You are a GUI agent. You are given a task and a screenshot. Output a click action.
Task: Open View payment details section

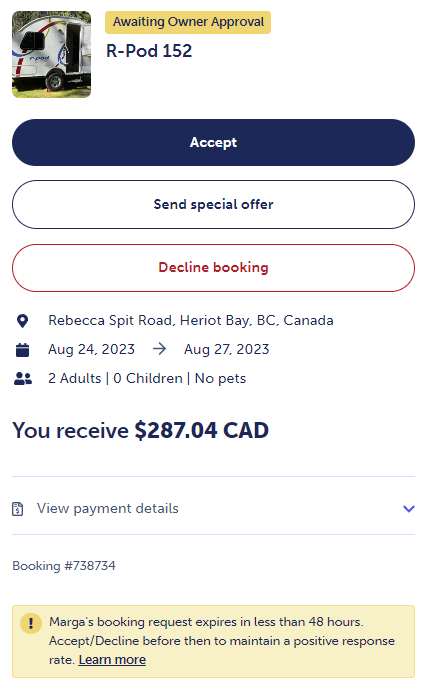point(213,509)
